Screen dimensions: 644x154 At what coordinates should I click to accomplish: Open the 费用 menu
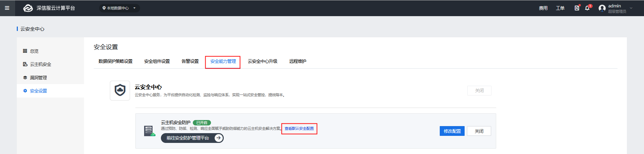[x=543, y=8]
